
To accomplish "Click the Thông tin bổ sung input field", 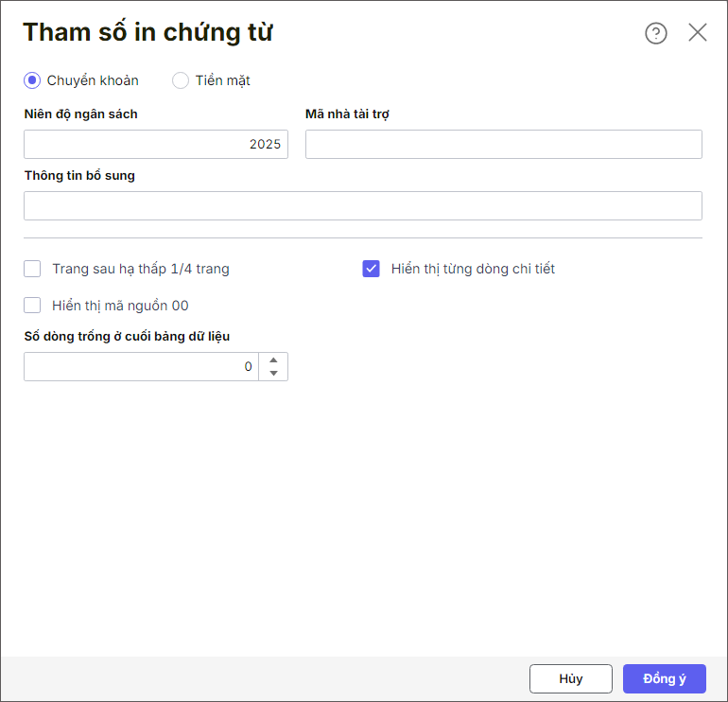I will [362, 205].
